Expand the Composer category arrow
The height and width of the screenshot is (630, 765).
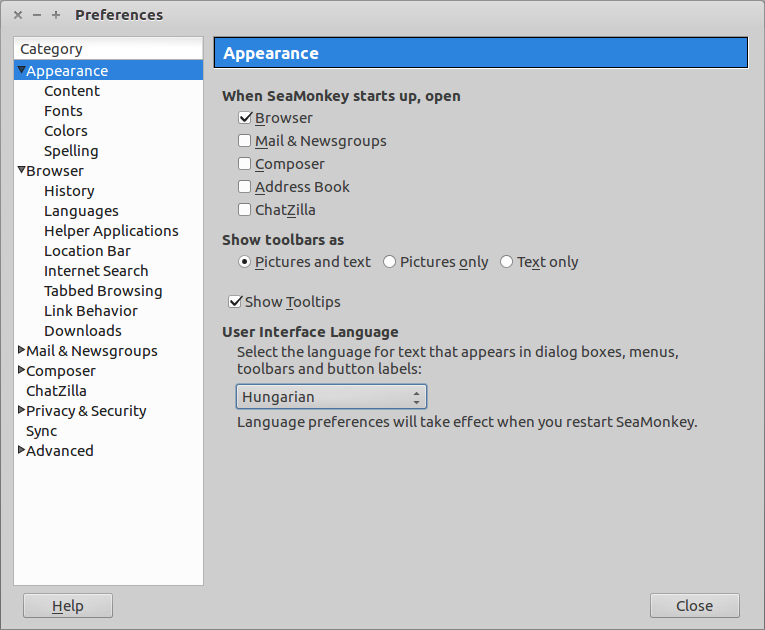[x=21, y=369]
